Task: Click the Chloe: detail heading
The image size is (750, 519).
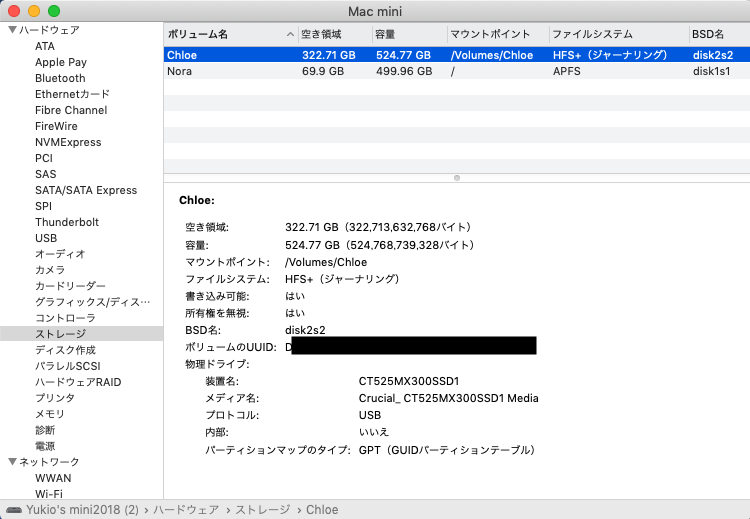Action: click(x=197, y=200)
